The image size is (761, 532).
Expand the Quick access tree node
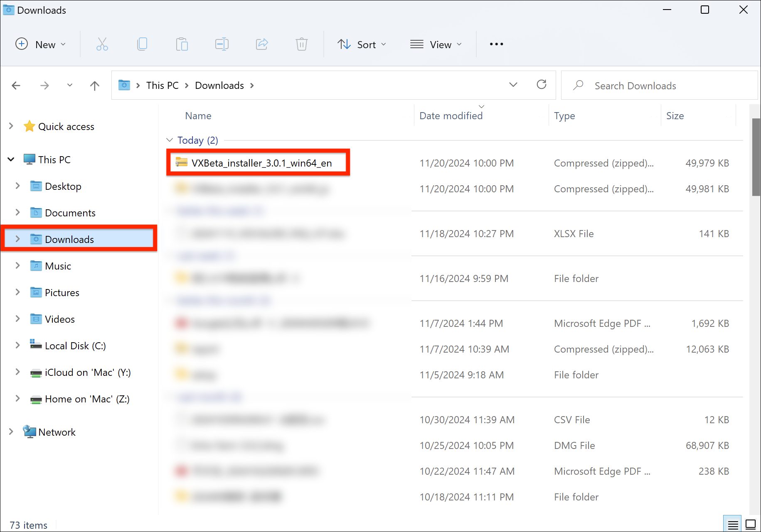point(11,126)
